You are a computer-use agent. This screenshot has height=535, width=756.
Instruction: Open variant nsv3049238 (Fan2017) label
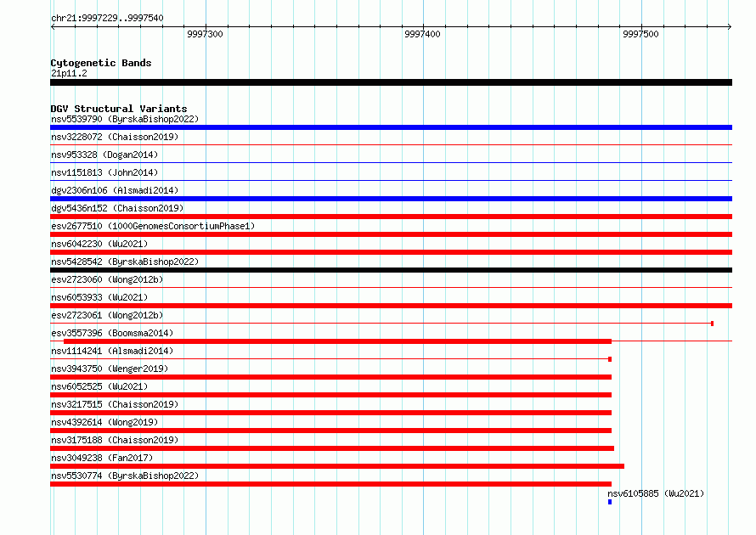coord(102,458)
